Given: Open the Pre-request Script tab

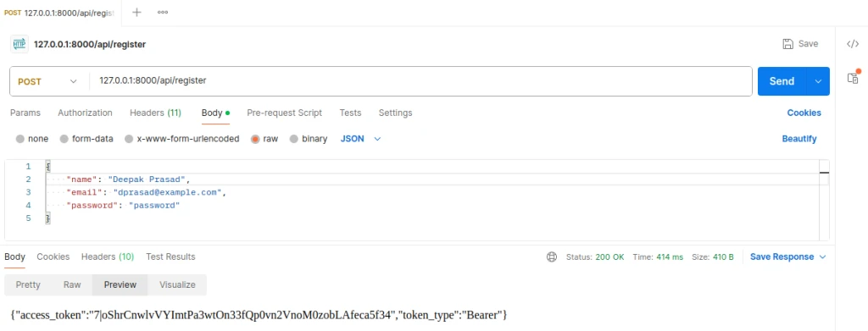Looking at the screenshot, I should [x=285, y=113].
